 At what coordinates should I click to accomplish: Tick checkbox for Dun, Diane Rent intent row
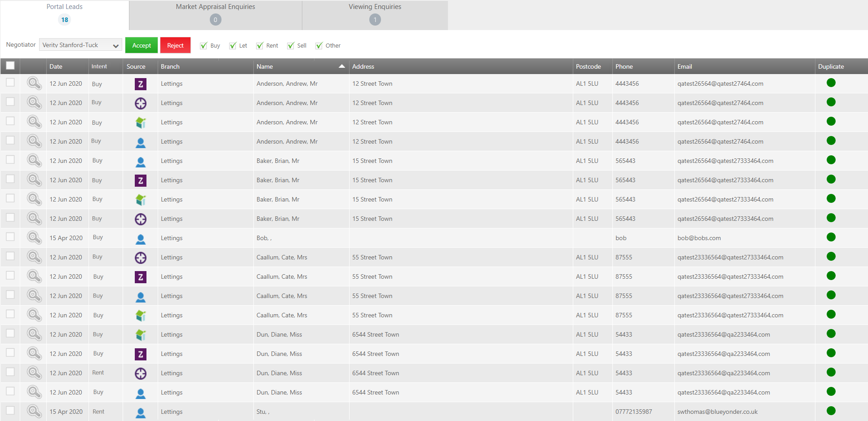point(10,372)
